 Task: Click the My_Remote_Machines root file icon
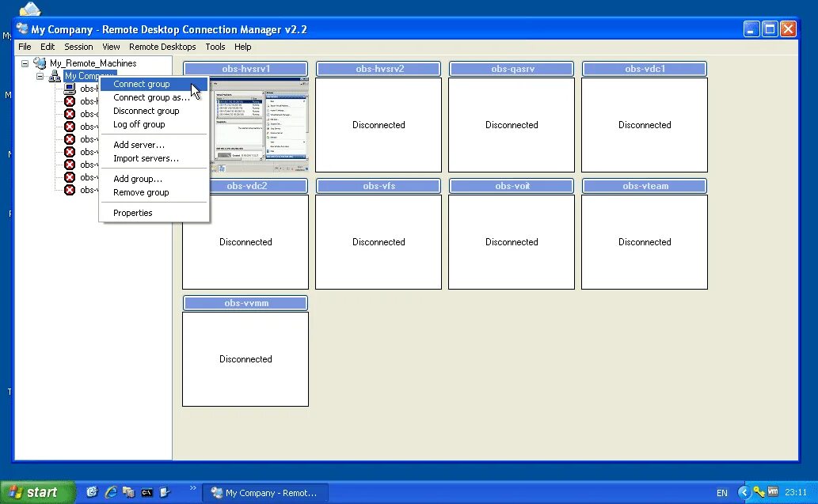click(x=40, y=63)
